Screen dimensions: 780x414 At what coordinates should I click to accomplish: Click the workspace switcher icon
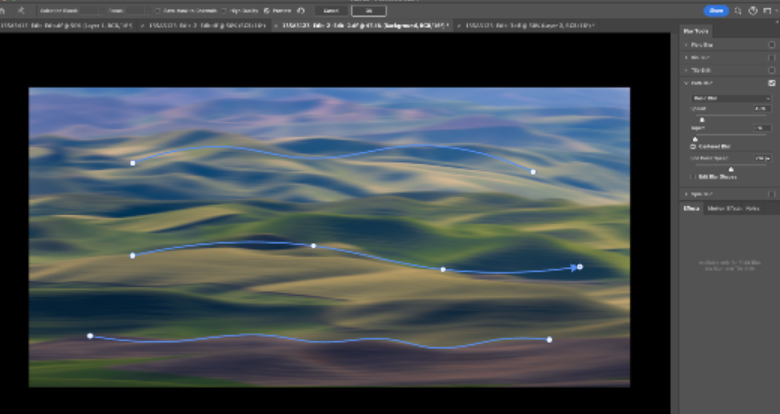tap(767, 10)
